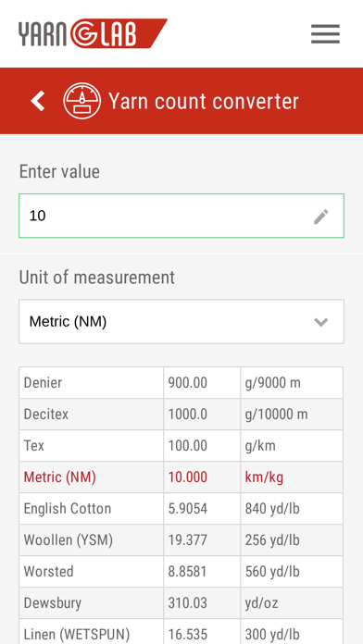
Task: Click the Worsted value 8.8581
Action: click(187, 572)
